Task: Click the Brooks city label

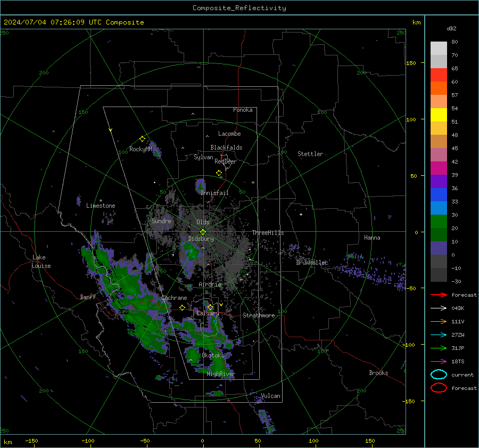Action: pos(378,373)
